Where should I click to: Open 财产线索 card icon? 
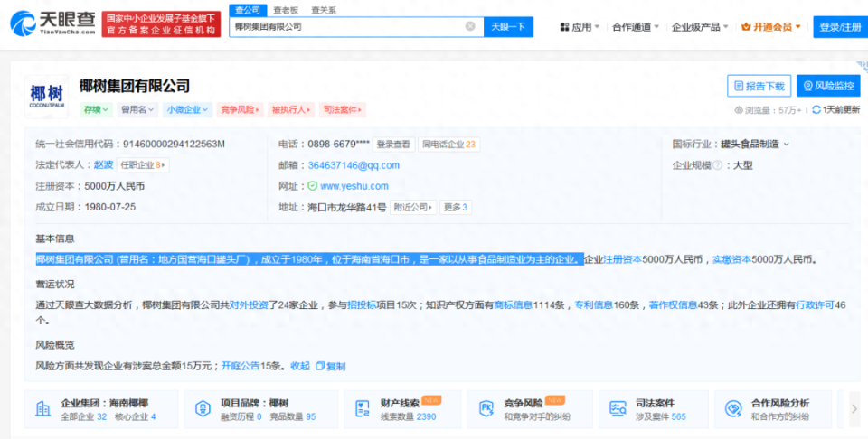pos(363,409)
